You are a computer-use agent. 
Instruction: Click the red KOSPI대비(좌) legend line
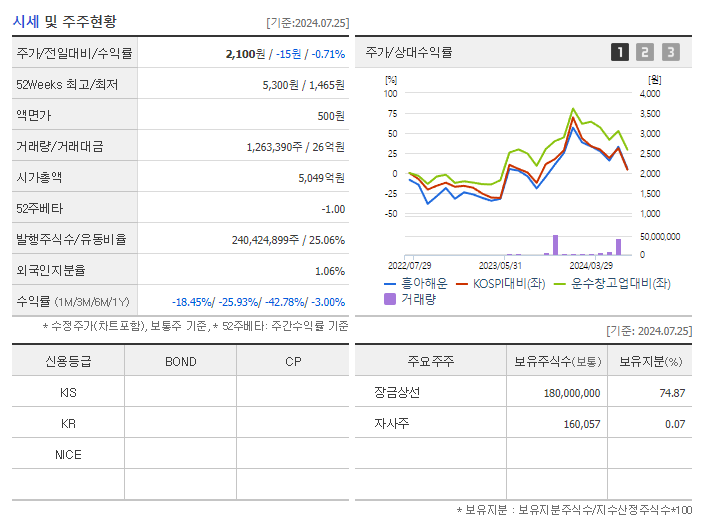[x=462, y=284]
